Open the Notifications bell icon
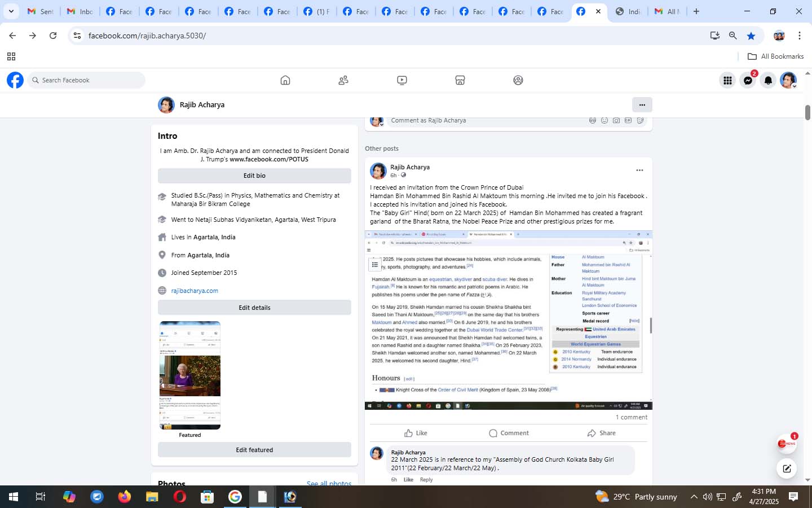 point(768,81)
